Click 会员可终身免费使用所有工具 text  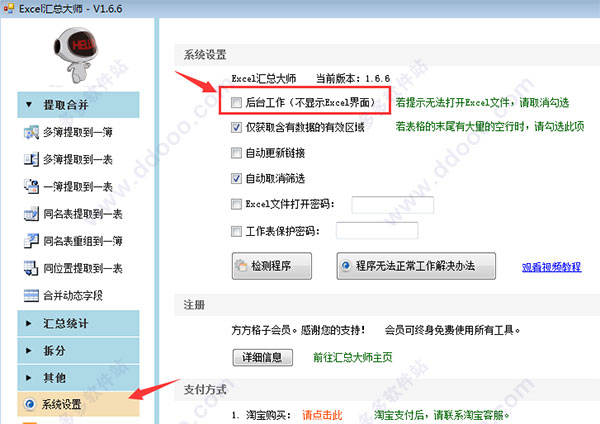click(453, 330)
